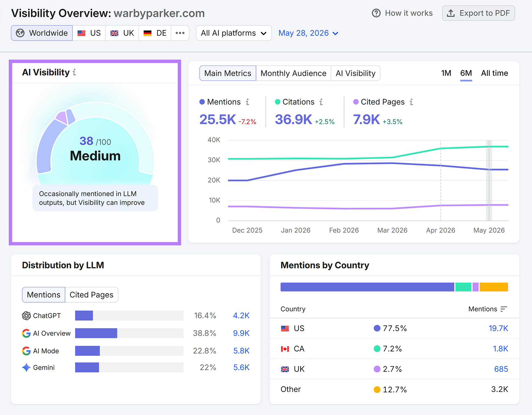
Task: Switch to the Main Metrics tab
Action: (228, 73)
